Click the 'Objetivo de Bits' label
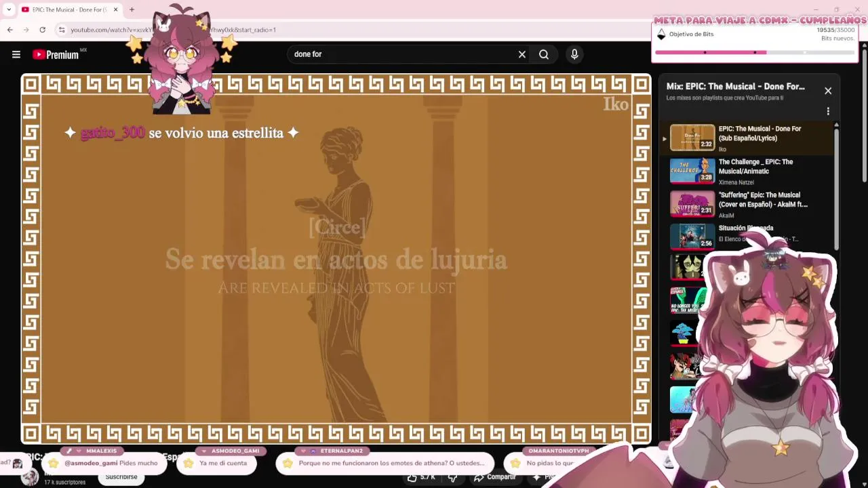 [x=691, y=35]
